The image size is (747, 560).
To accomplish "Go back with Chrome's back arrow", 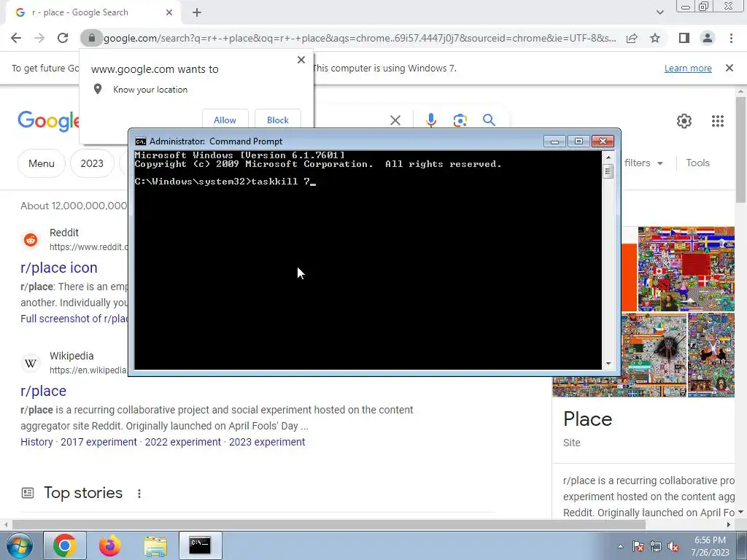I will pyautogui.click(x=16, y=38).
